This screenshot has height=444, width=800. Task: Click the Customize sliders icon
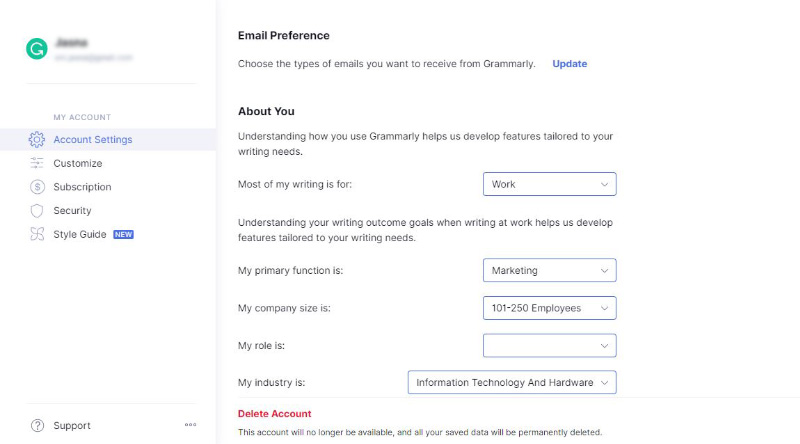(37, 163)
